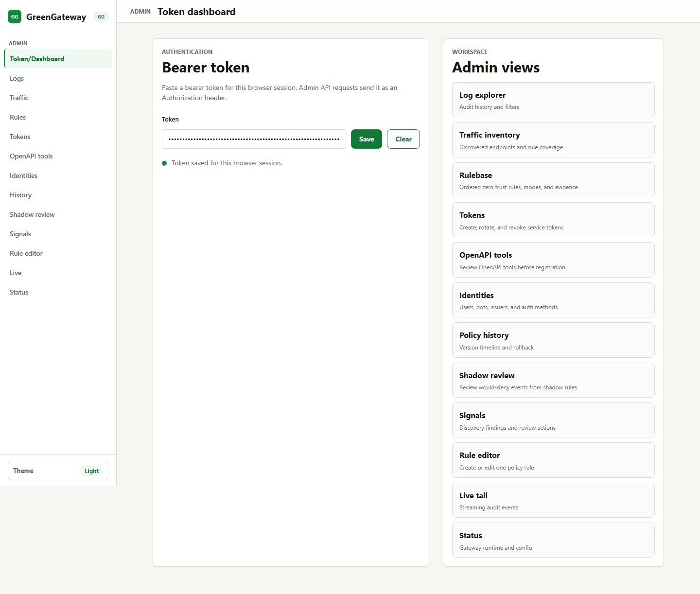The image size is (700, 594).
Task: Save the bearer token
Action: tap(367, 139)
